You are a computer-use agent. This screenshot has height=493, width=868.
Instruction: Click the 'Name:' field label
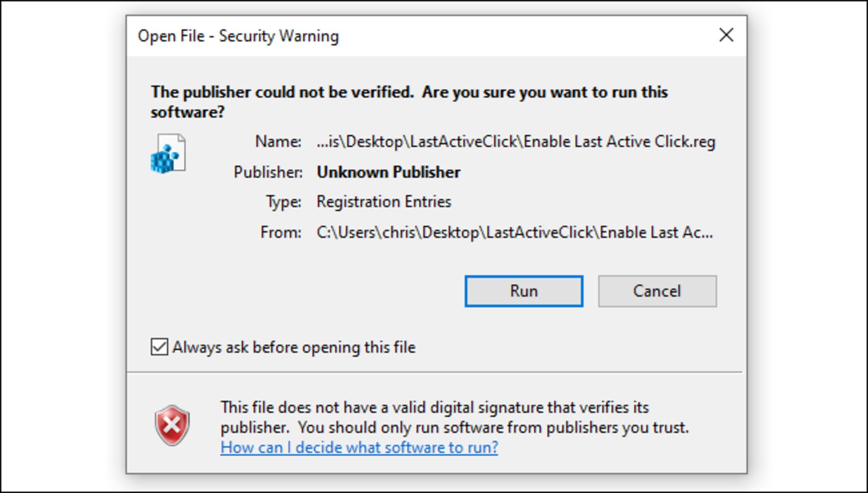pyautogui.click(x=278, y=142)
